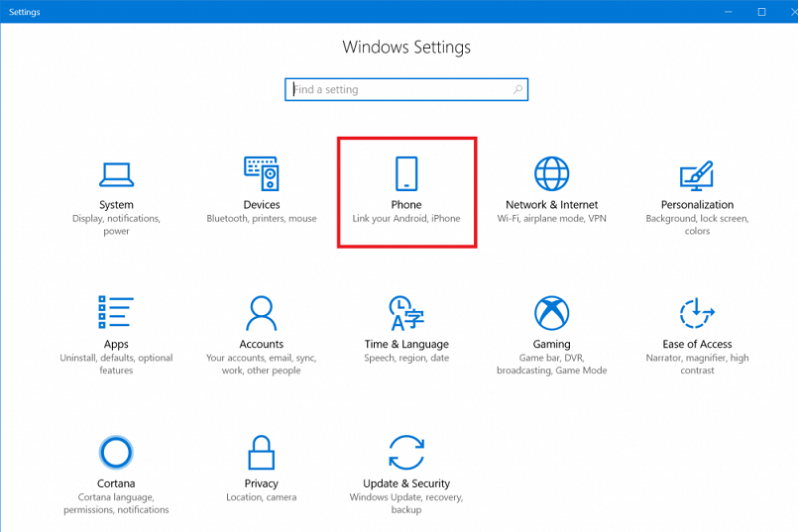Open the Gaming Xbox icon
The height and width of the screenshot is (532, 798).
point(552,313)
